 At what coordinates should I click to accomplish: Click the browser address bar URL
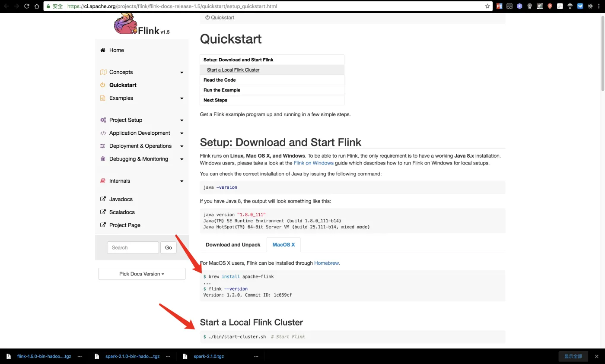(172, 6)
